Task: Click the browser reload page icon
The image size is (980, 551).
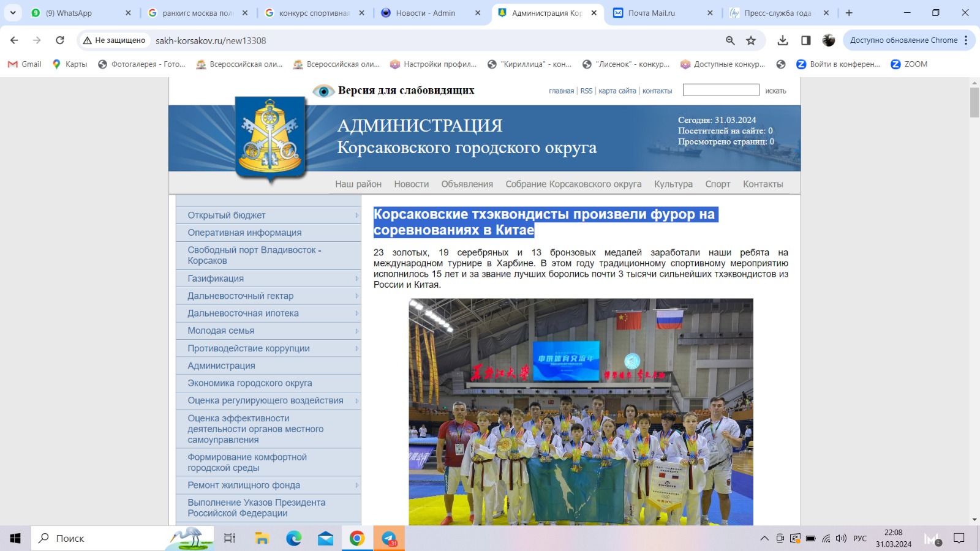Action: click(60, 40)
